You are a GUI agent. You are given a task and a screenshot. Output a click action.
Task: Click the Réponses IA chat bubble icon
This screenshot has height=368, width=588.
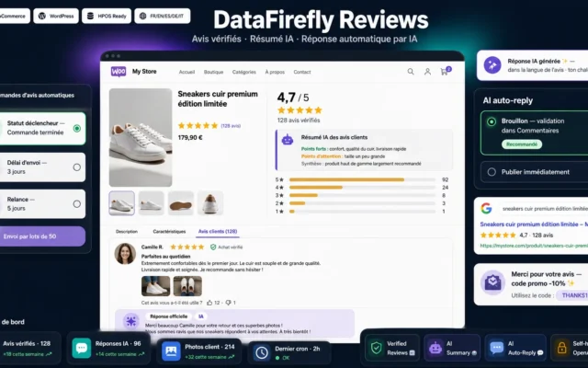(82, 348)
